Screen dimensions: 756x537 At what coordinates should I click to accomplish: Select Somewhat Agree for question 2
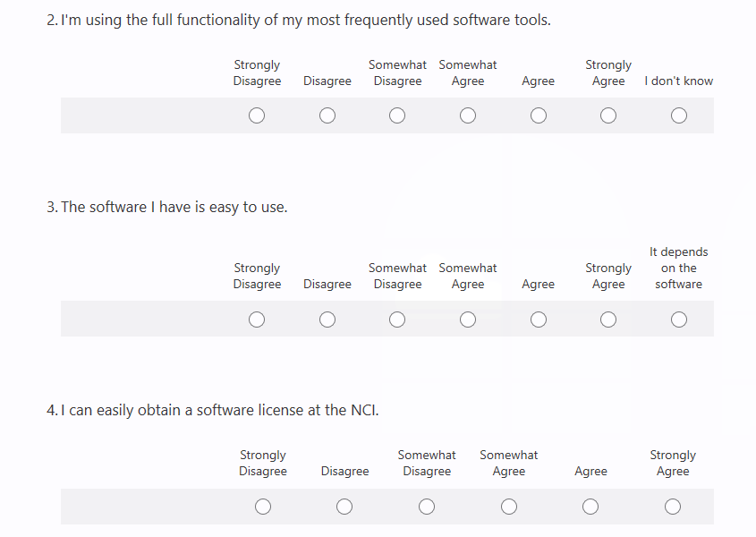(468, 115)
